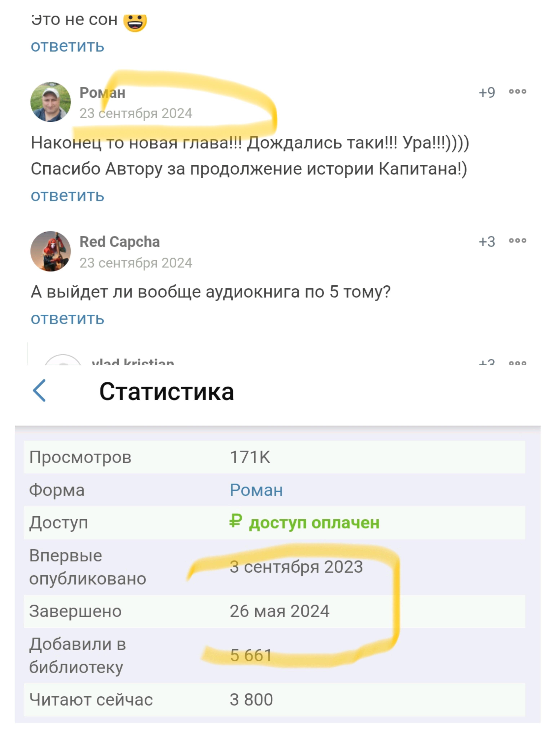
Task: Open three-dot menu on Роман's comment
Action: pyautogui.click(x=517, y=92)
